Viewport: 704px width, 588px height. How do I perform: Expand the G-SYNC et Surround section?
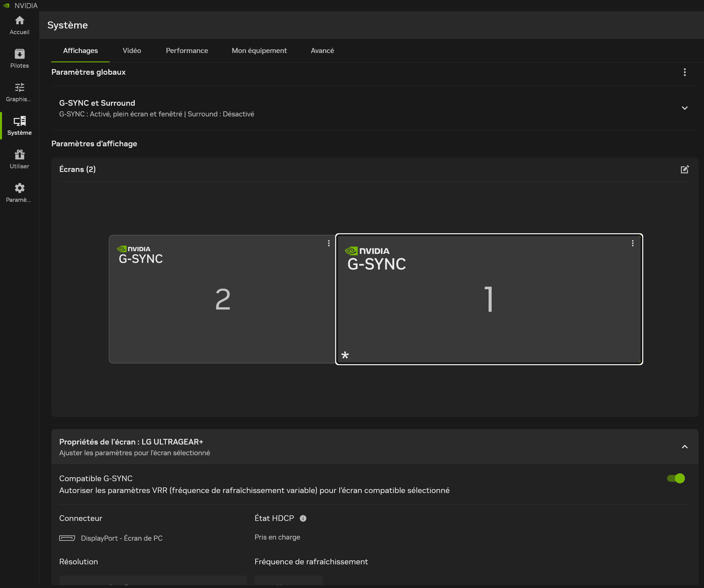685,108
